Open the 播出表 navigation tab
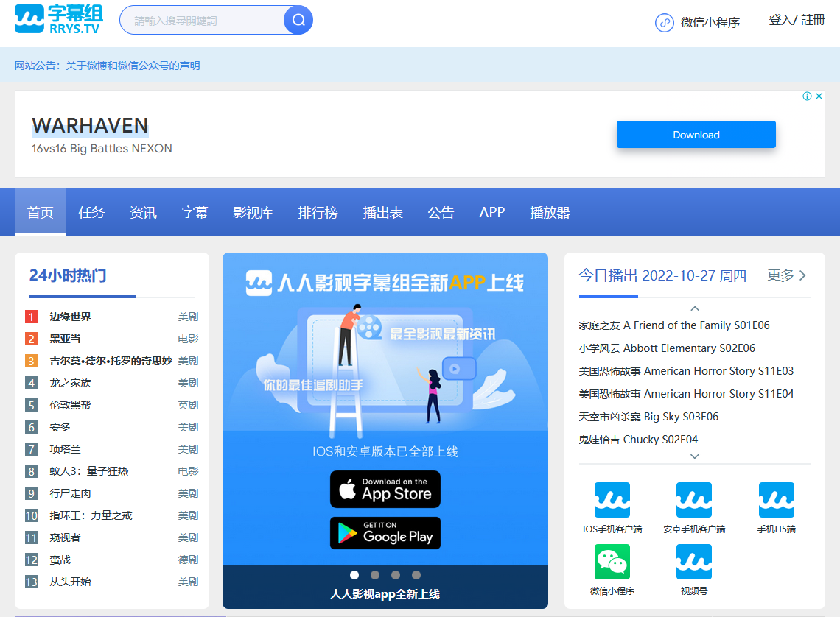The width and height of the screenshot is (840, 617). click(x=382, y=213)
